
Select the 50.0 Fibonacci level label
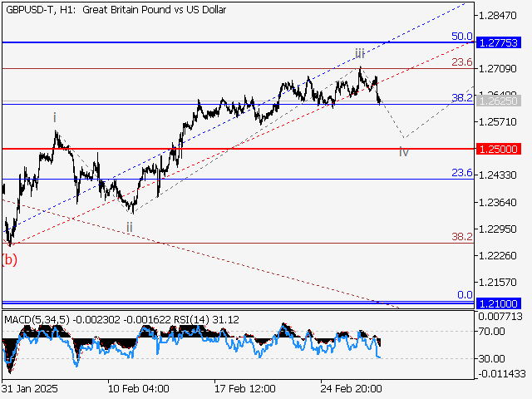pos(462,37)
